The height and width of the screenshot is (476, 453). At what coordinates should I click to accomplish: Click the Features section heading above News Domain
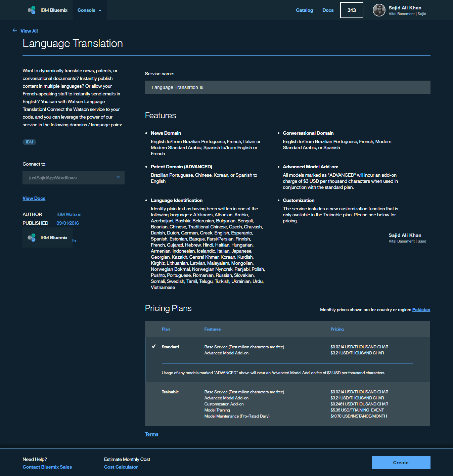click(161, 116)
